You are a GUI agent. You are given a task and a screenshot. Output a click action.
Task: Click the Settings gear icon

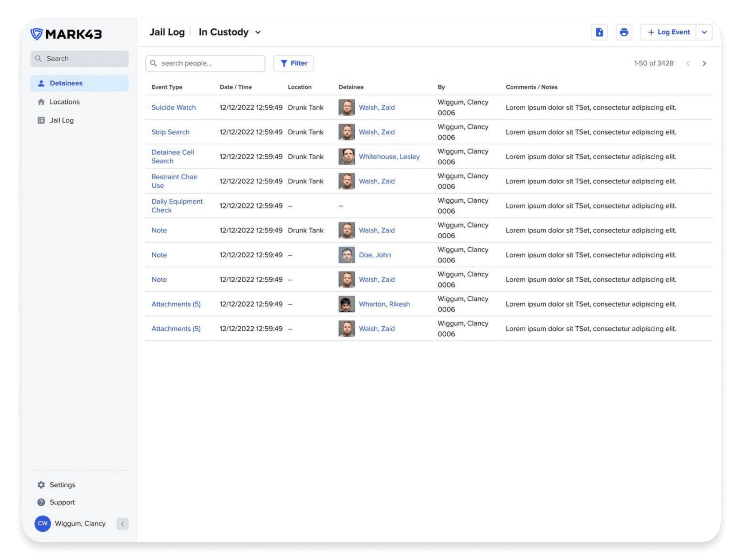pyautogui.click(x=41, y=485)
